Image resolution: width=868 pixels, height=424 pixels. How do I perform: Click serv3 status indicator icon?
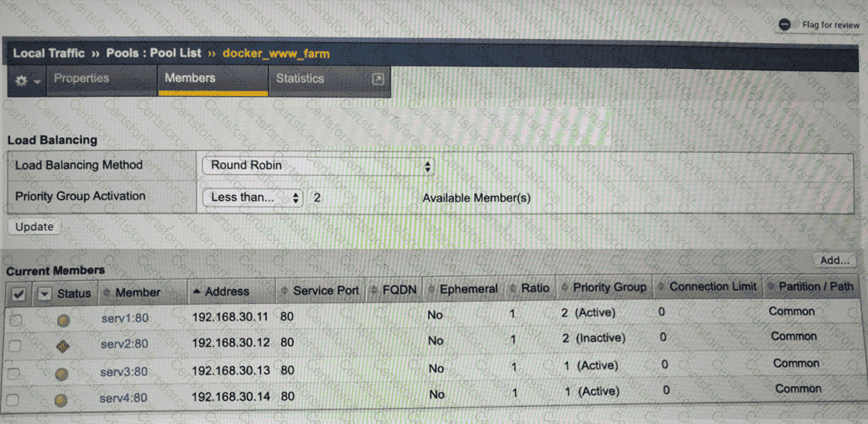click(62, 374)
